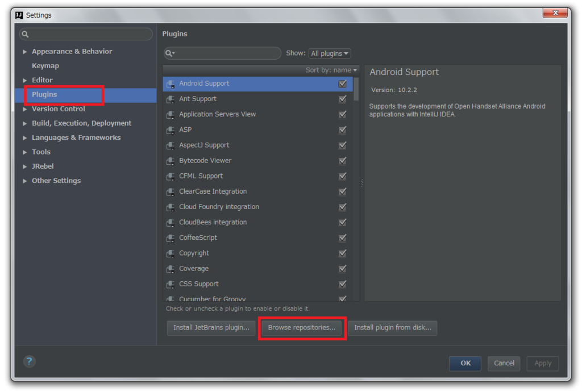
Task: Click the plugin list scrollbar thumb
Action: (x=356, y=89)
